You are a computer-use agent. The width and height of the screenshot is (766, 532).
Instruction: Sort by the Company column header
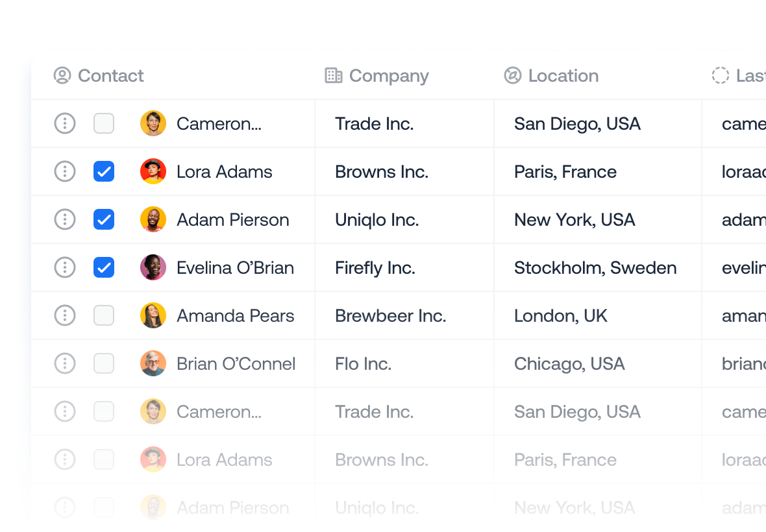[x=389, y=76]
